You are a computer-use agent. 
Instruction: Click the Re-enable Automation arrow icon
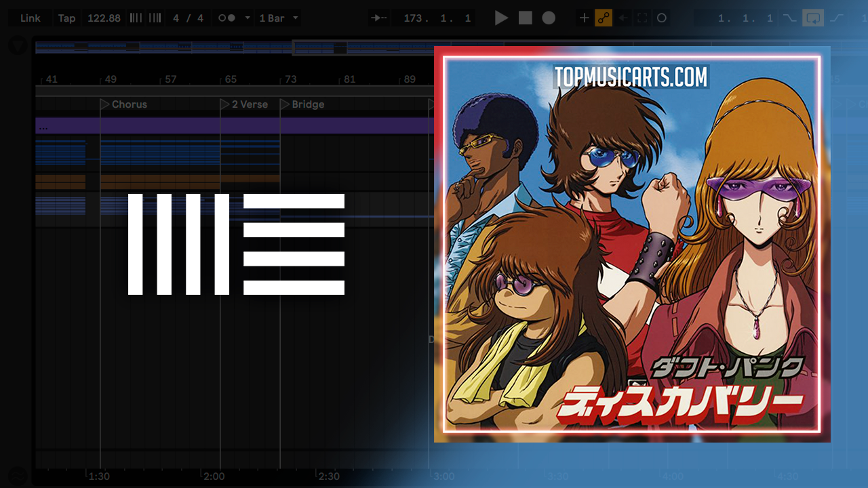pyautogui.click(x=623, y=18)
